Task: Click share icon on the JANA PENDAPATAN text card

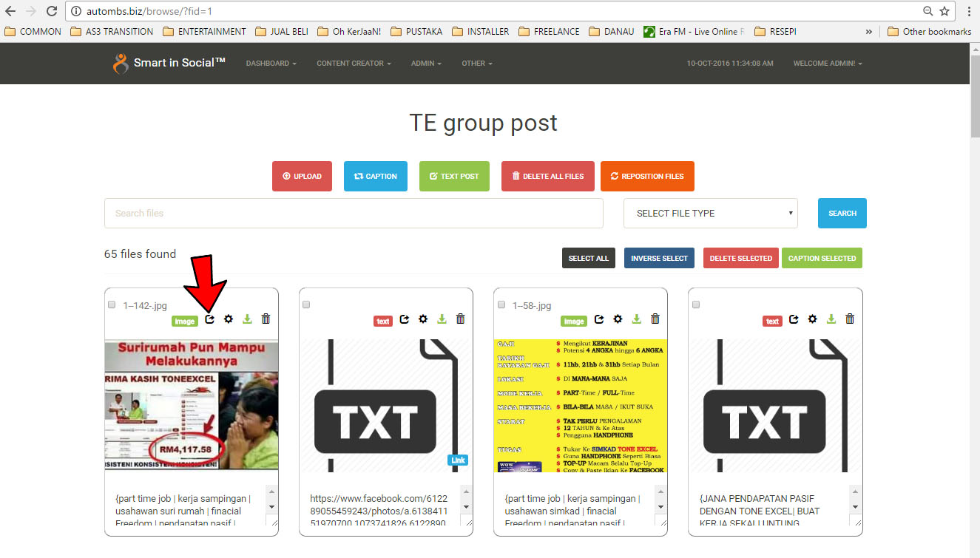Action: (794, 319)
